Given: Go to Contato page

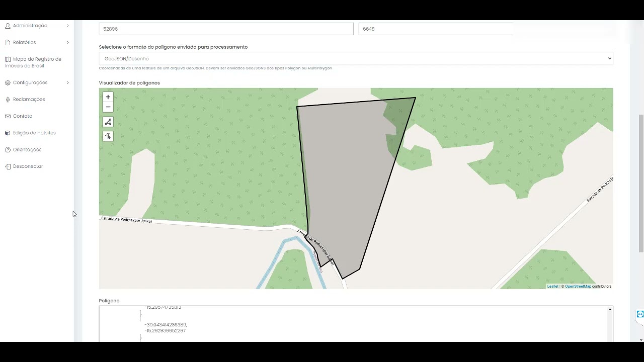Looking at the screenshot, I should click(x=23, y=116).
